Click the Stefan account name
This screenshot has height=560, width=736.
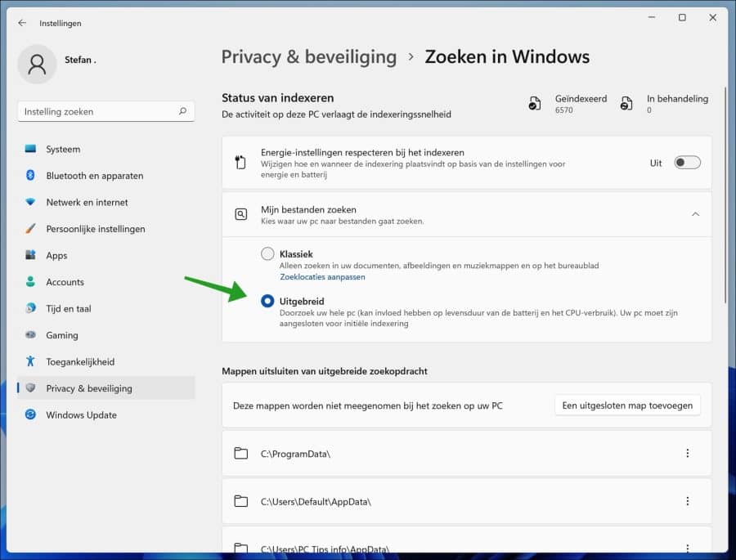[80, 60]
